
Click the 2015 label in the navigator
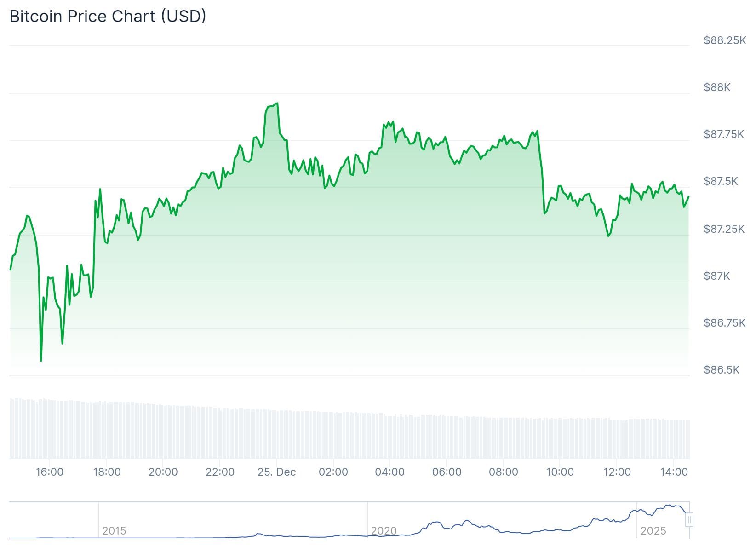click(x=114, y=531)
